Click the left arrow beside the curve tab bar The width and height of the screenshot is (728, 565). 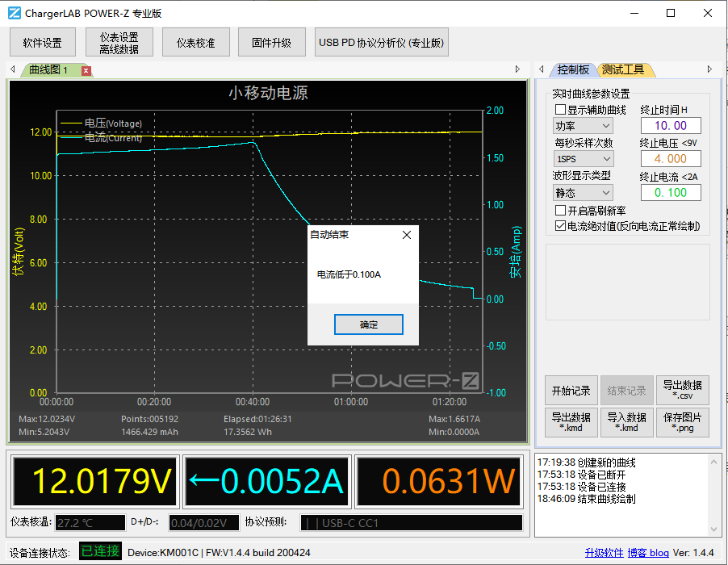pyautogui.click(x=11, y=70)
